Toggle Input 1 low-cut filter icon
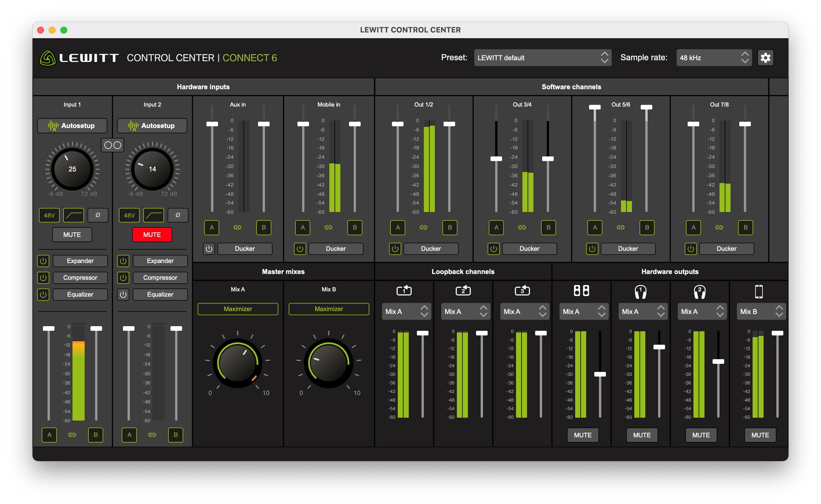Screen dimensions: 821x504 pyautogui.click(x=73, y=215)
